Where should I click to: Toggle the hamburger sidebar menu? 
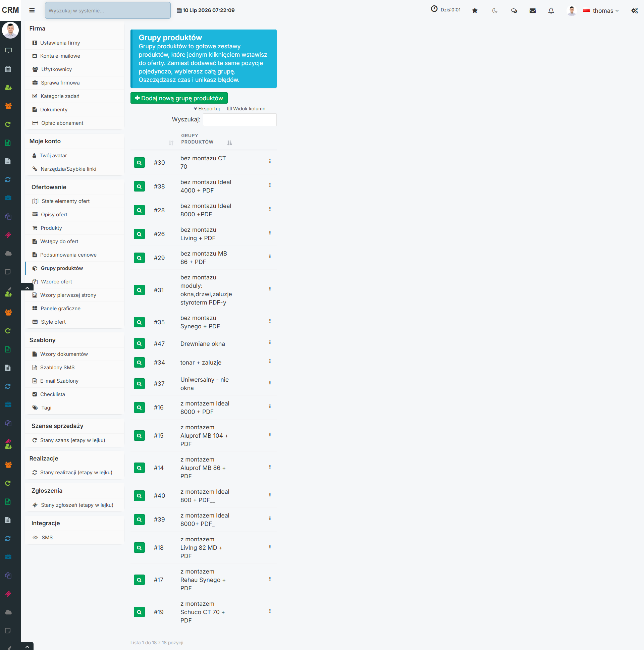point(32,10)
